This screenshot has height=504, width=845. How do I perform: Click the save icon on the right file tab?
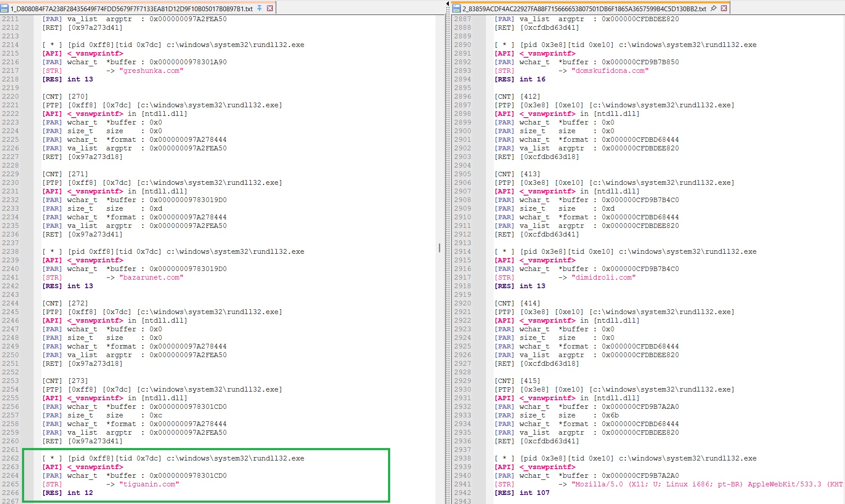(457, 8)
